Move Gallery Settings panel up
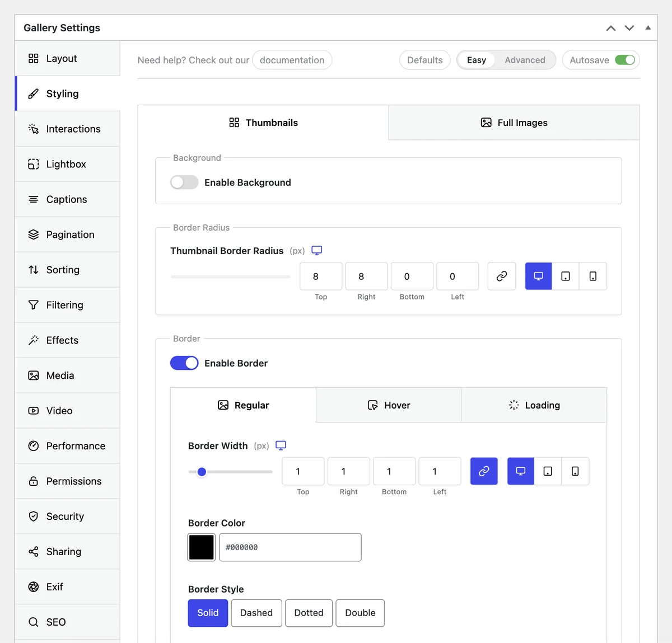Image resolution: width=672 pixels, height=643 pixels. [611, 28]
